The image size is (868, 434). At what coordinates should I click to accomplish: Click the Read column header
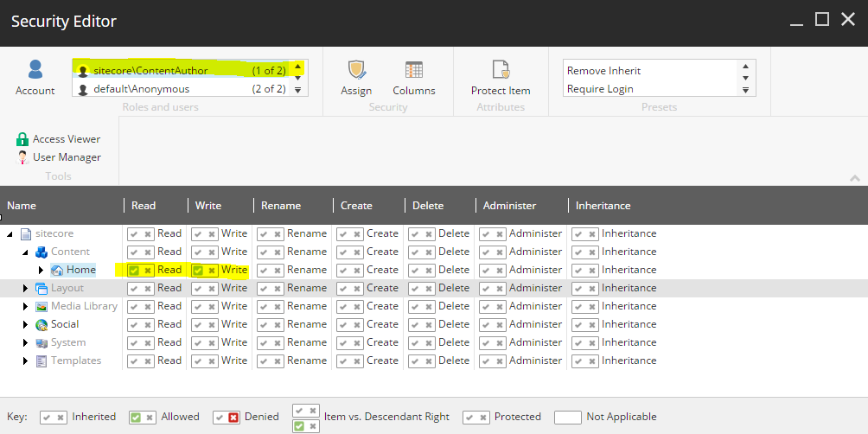pos(144,206)
